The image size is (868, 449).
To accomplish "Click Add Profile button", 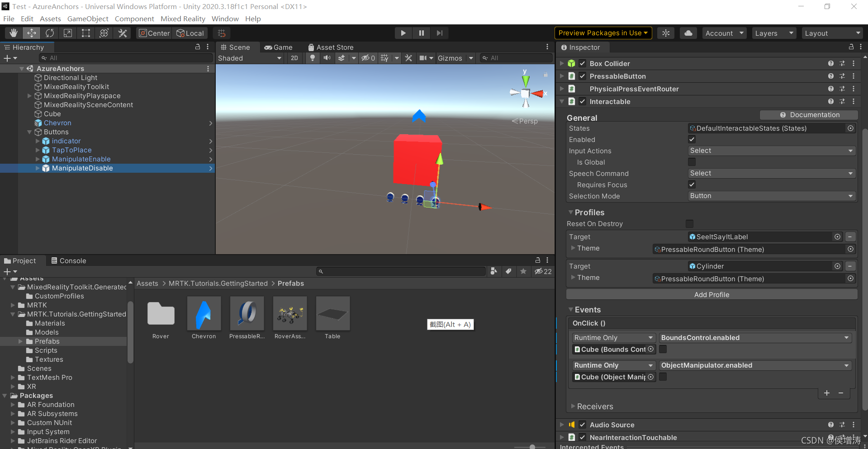I will pyautogui.click(x=711, y=294).
